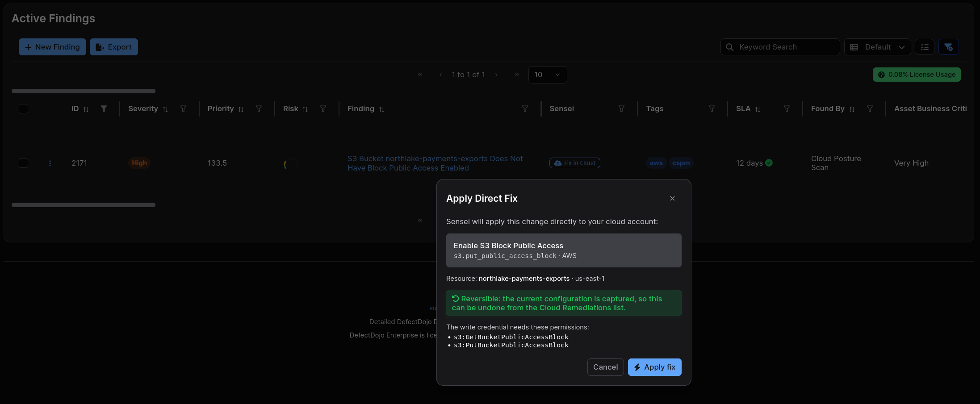980x404 pixels.
Task: Click the s3:GetBucketPublicAccessBlock permission text
Action: [511, 337]
